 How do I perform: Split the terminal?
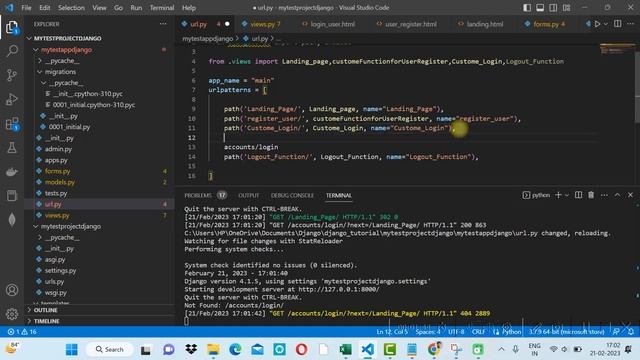(578, 195)
